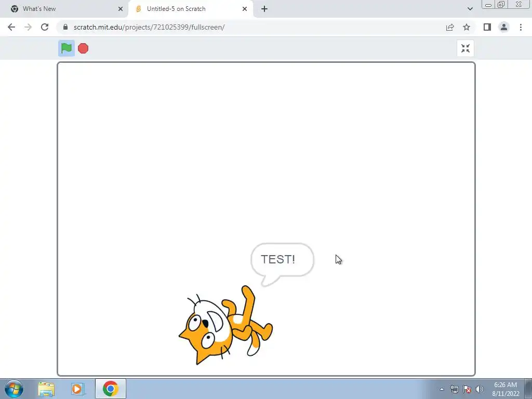Image resolution: width=532 pixels, height=399 pixels.
Task: Open the Chrome three-dot menu
Action: click(x=521, y=27)
